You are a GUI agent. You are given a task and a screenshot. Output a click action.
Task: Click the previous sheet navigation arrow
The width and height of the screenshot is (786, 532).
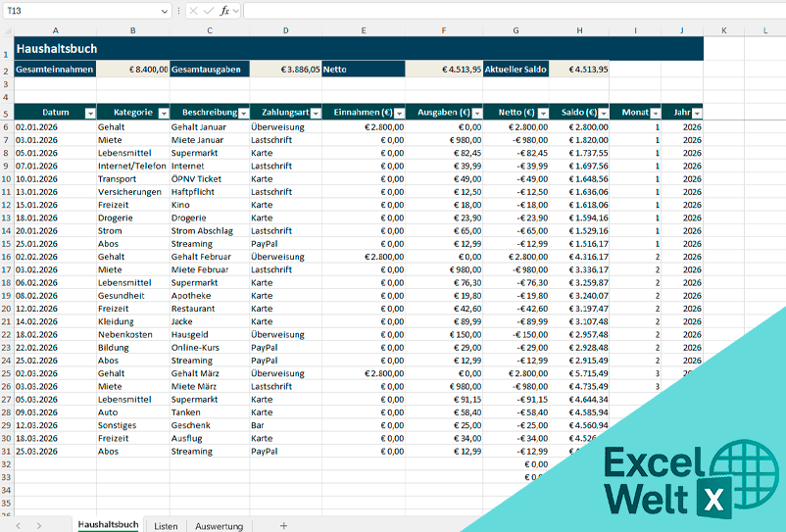[17, 526]
